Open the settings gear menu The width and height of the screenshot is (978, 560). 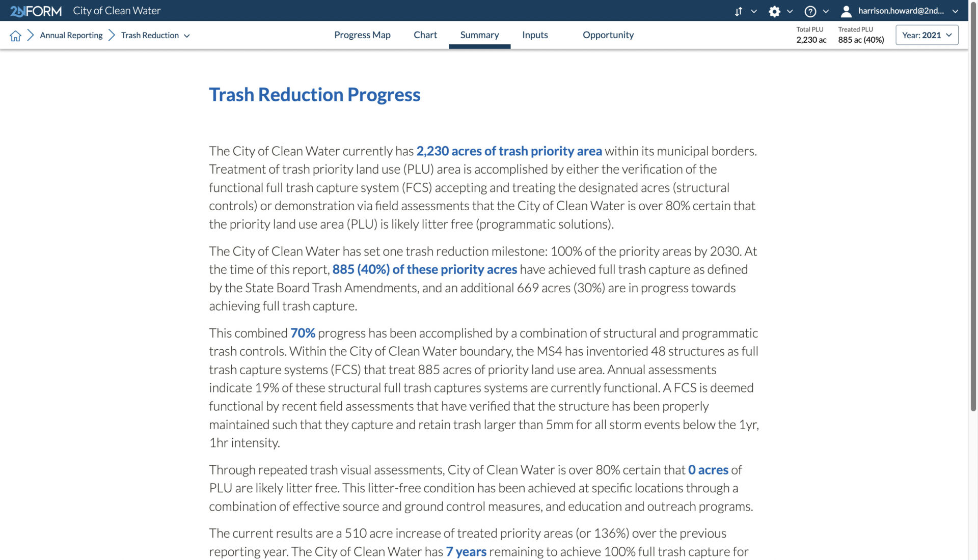tap(774, 10)
